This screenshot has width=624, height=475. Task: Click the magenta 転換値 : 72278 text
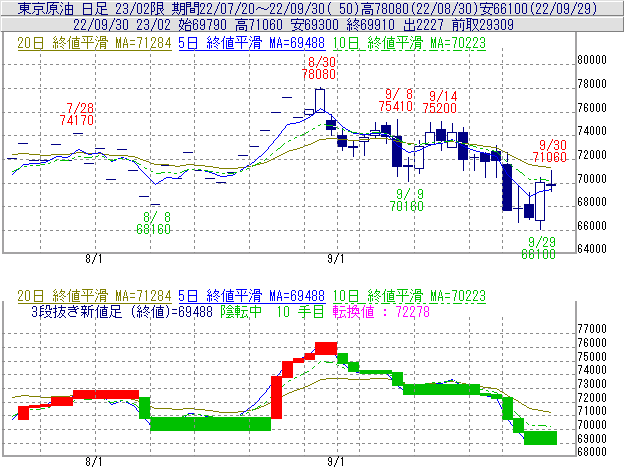[381, 311]
